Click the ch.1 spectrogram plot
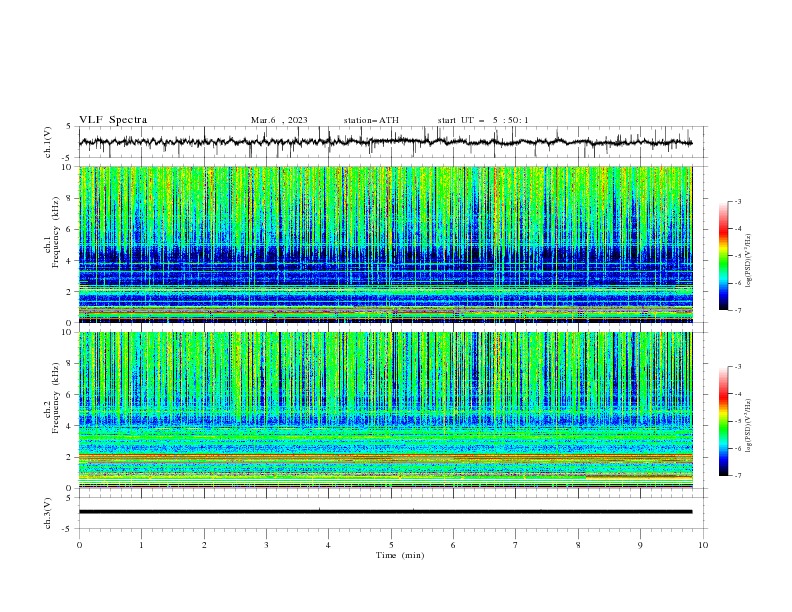This screenshot has height=612, width=792. (386, 244)
